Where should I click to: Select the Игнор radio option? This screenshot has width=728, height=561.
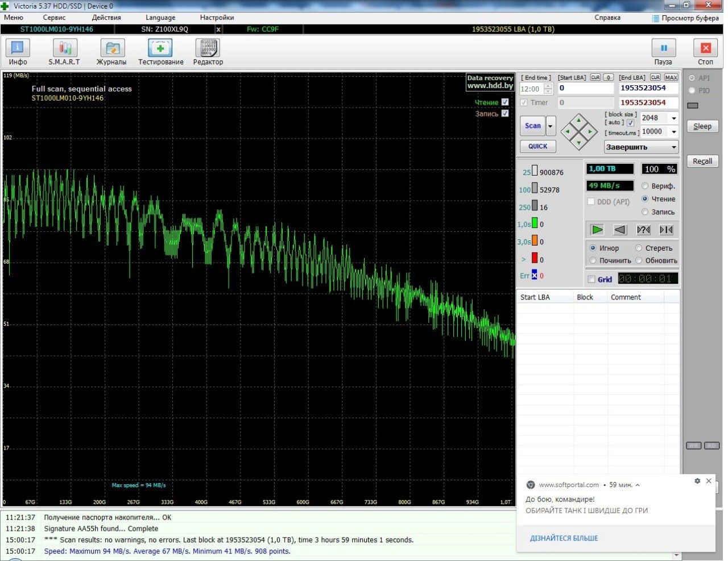point(593,248)
